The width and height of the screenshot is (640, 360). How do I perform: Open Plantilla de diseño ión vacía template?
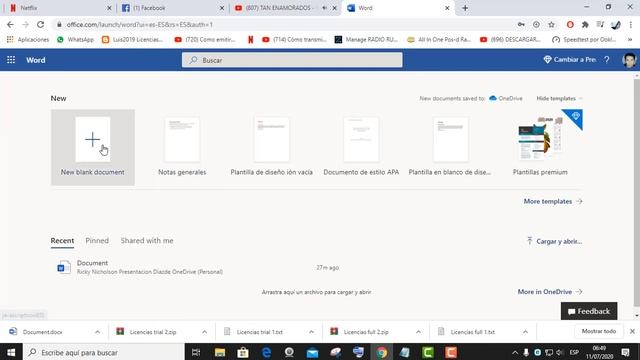(x=271, y=147)
